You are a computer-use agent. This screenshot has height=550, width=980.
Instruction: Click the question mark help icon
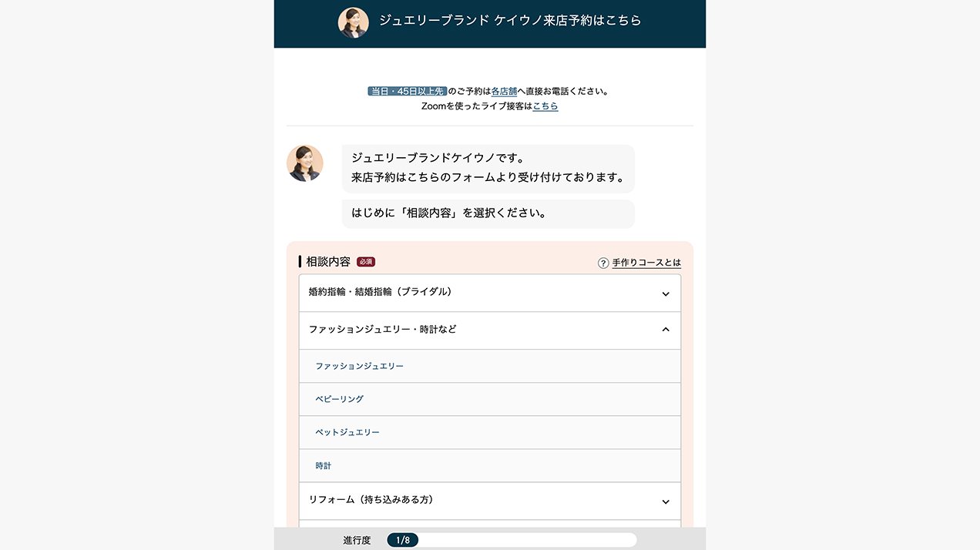[x=603, y=263]
